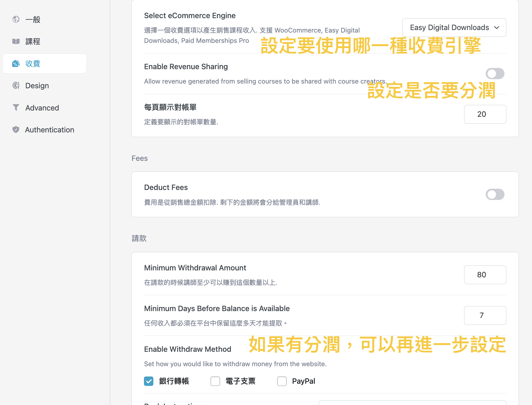532x405 pixels.
Task: Focus the Minimum Withdrawal Amount field
Action: (x=485, y=275)
